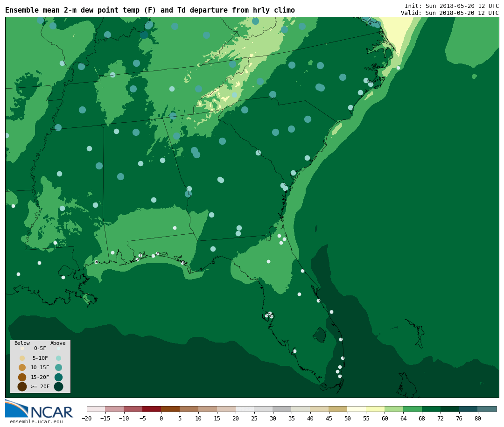Choose the light pink -20 to -15 colorbar swatch

(96, 409)
